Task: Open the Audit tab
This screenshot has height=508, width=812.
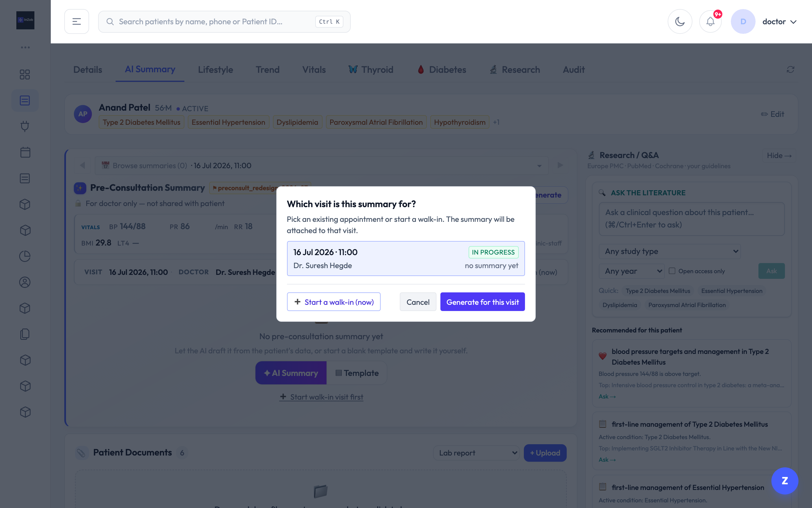Action: [574, 69]
